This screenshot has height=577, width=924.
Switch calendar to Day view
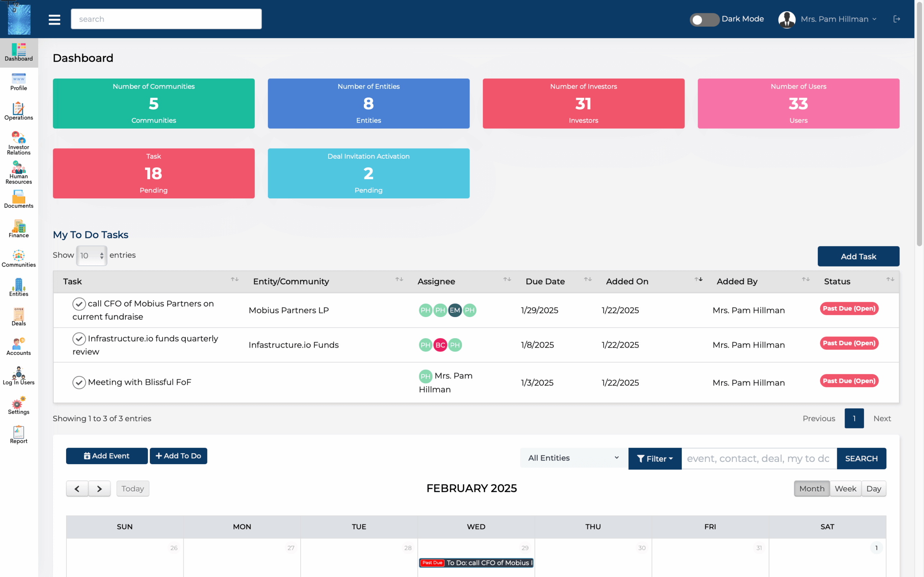(x=873, y=488)
